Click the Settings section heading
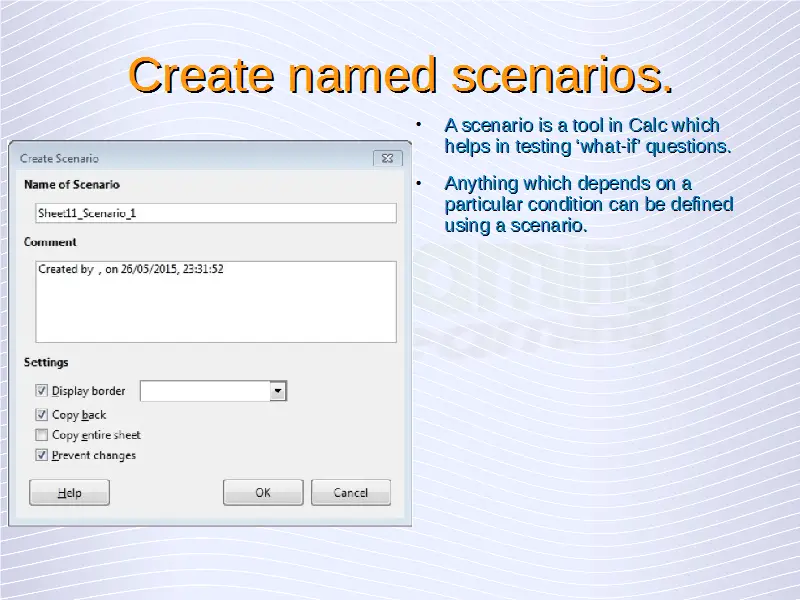The image size is (800, 600). click(46, 362)
